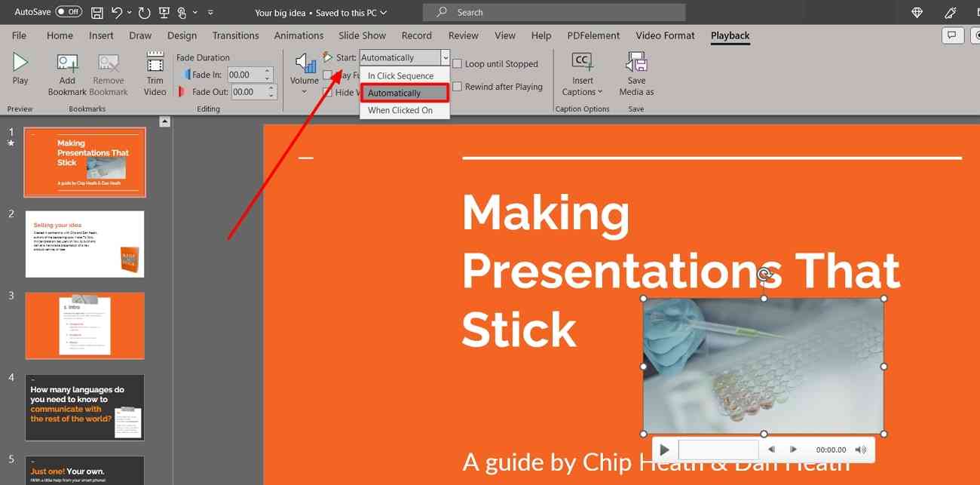Enable Loop until Stopped
Viewport: 980px width, 485px height.
pos(458,63)
